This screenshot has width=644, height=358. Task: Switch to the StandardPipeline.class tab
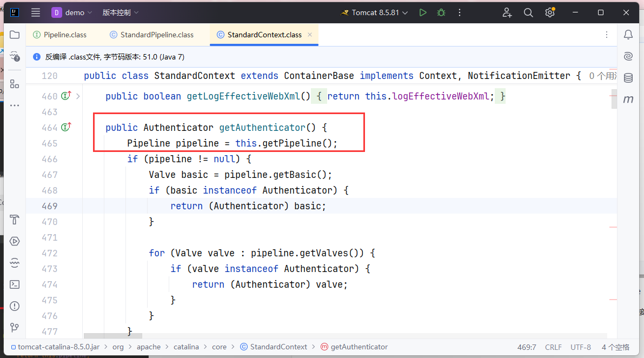coord(156,35)
